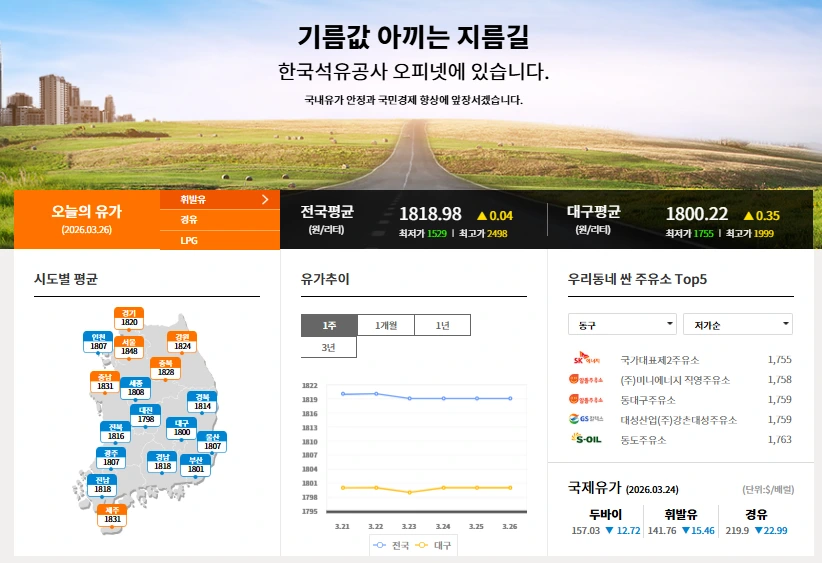This screenshot has height=563, width=822.
Task: Toggle the 대구 series in chart legend
Action: pyautogui.click(x=433, y=546)
